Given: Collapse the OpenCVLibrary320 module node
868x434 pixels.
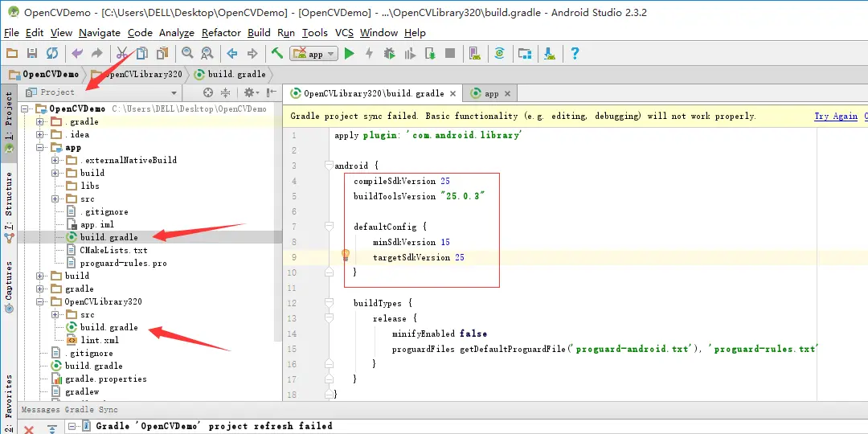Looking at the screenshot, I should 40,301.
